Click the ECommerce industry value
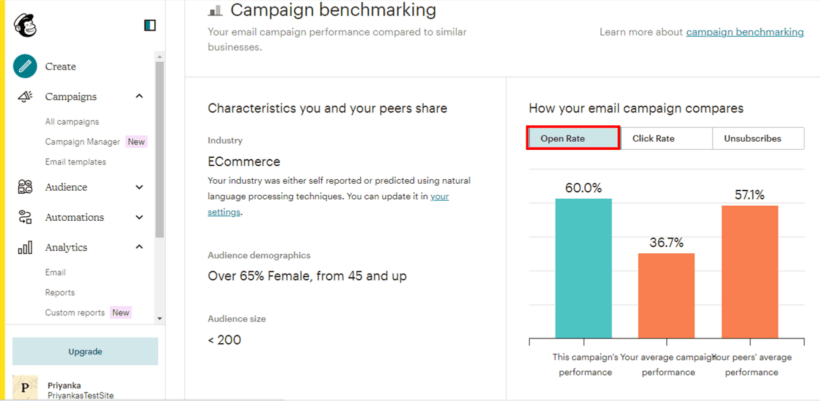 click(244, 162)
